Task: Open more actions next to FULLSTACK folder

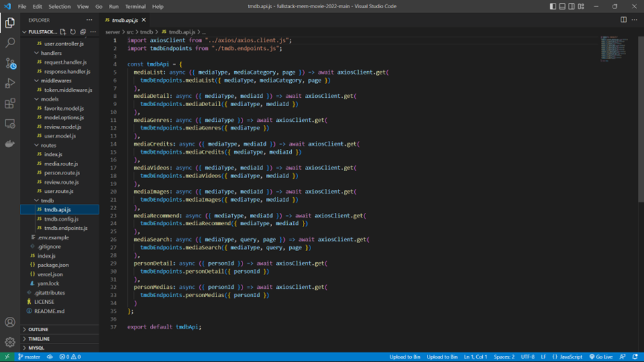Action: 93,31
